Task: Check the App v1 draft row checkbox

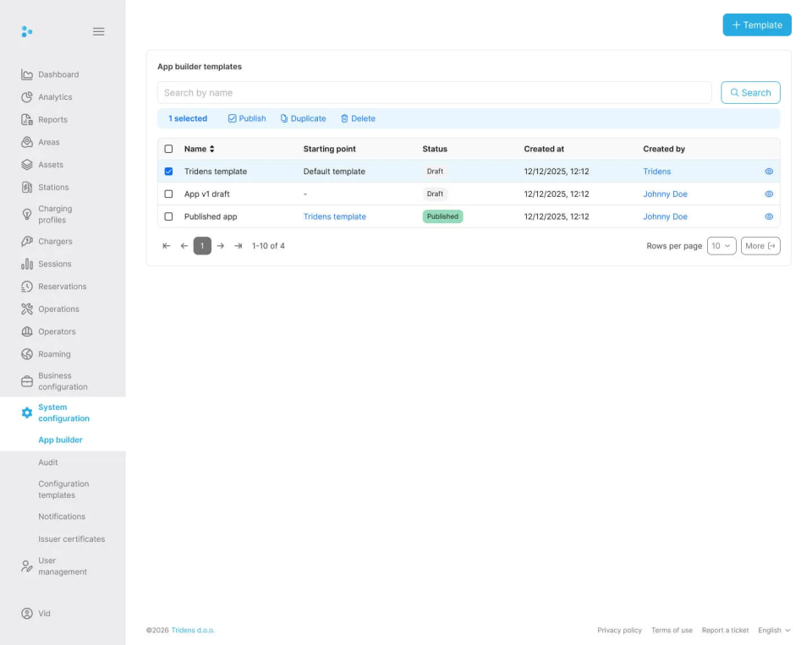Action: (x=167, y=194)
